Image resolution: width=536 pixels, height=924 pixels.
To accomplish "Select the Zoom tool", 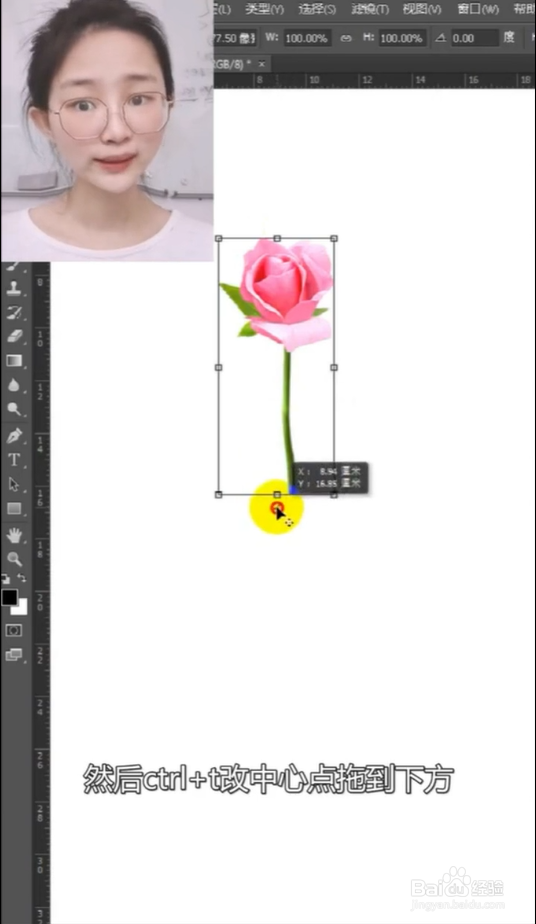I will pyautogui.click(x=14, y=559).
